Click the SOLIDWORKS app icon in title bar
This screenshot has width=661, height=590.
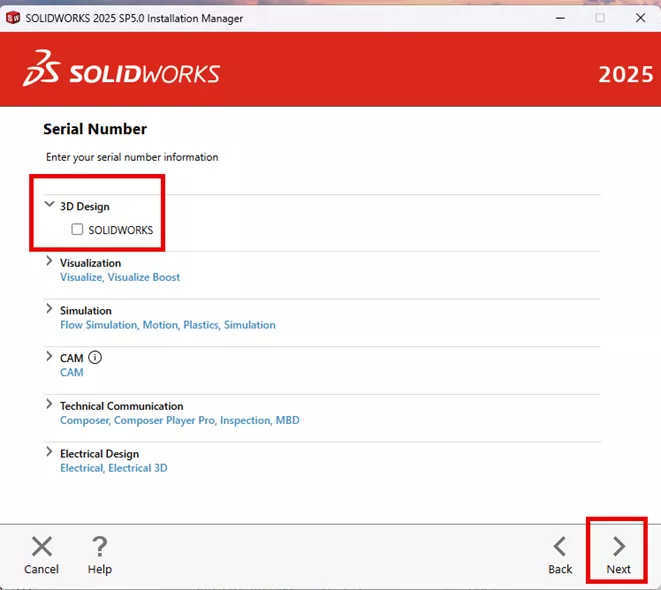13,18
